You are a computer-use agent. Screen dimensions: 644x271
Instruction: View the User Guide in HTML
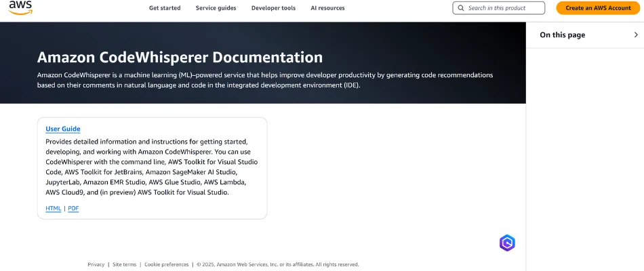tap(54, 209)
